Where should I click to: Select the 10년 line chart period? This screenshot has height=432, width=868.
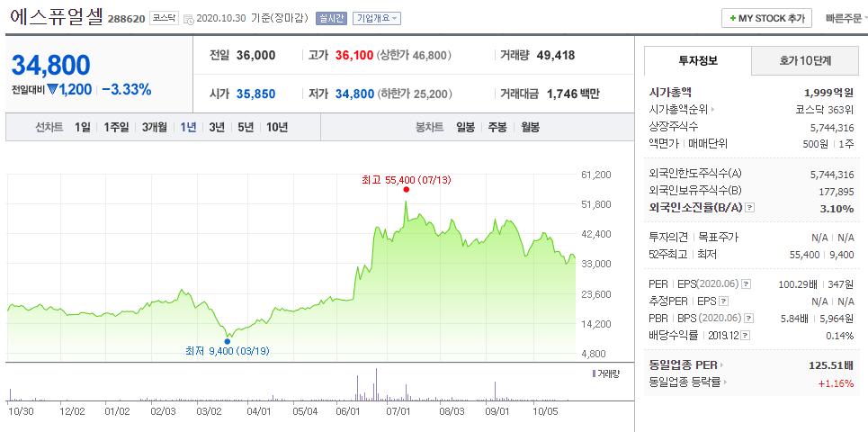click(x=277, y=127)
